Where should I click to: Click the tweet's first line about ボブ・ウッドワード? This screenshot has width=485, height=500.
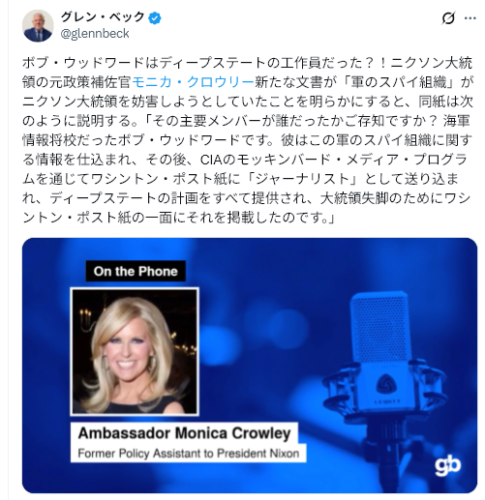tap(247, 63)
